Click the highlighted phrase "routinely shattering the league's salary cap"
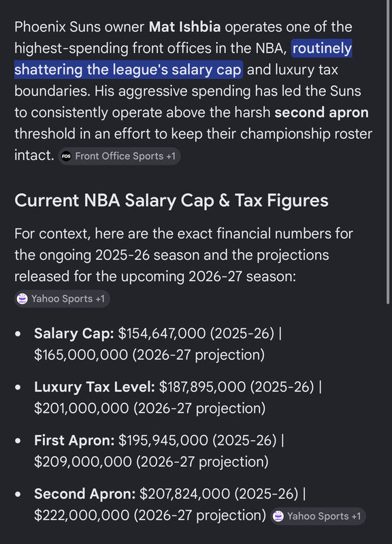 183,59
